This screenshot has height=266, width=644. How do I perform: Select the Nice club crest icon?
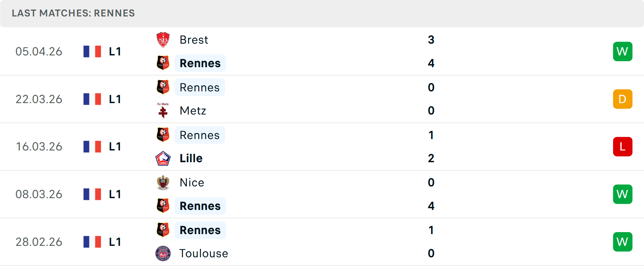coord(163,182)
